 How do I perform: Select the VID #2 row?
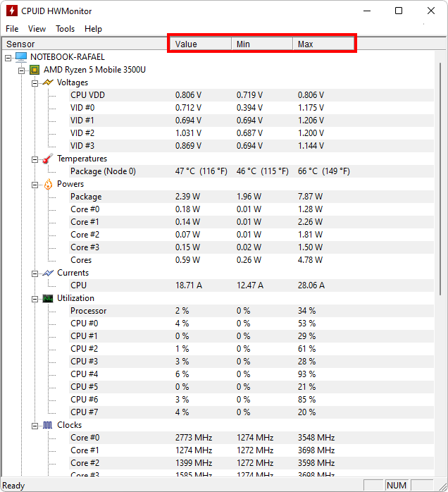[251, 133]
